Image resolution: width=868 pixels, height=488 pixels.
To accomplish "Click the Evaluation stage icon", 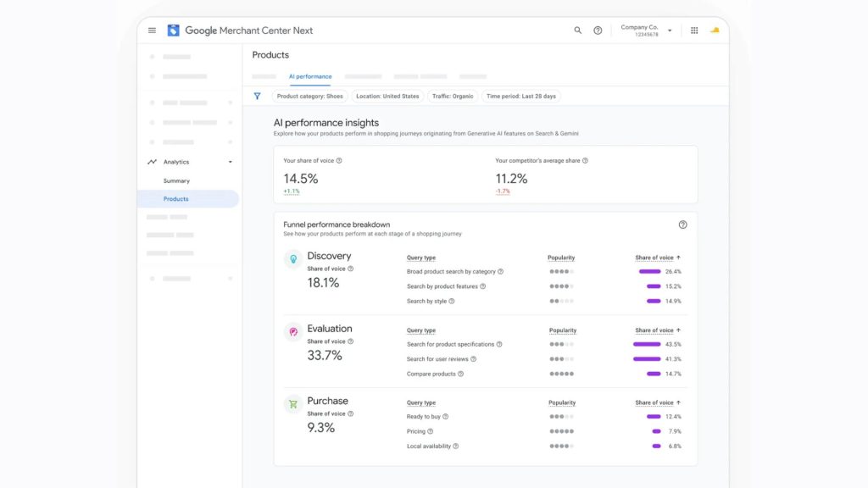I will point(293,331).
